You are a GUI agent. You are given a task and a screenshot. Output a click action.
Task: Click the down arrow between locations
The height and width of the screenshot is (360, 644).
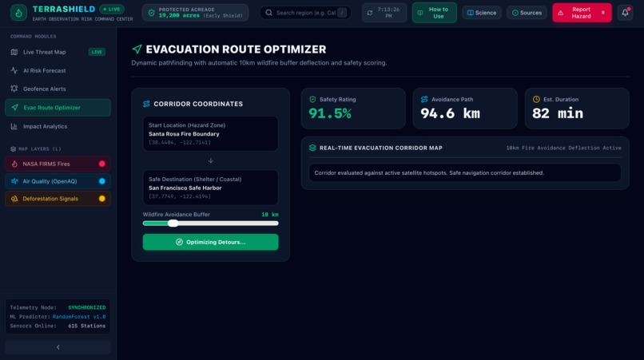[211, 160]
